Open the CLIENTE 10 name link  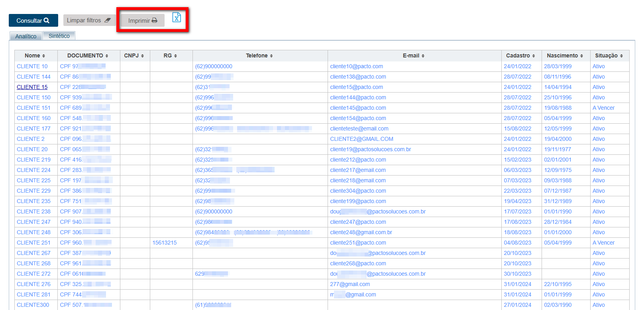click(x=32, y=66)
